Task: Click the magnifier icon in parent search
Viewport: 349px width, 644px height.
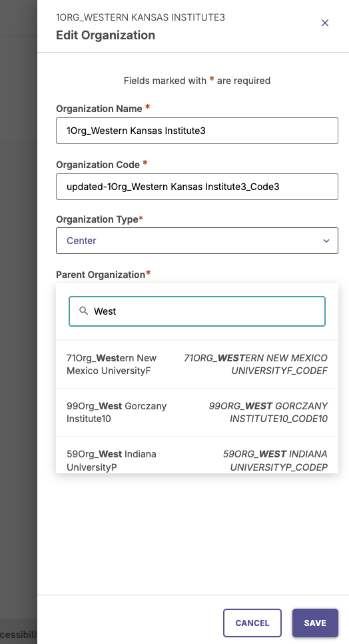Action: point(84,311)
